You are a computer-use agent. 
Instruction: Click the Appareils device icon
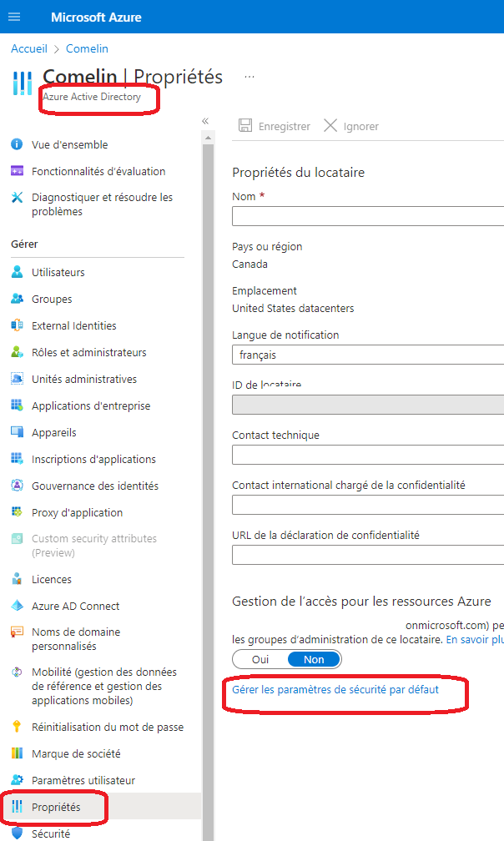point(18,432)
